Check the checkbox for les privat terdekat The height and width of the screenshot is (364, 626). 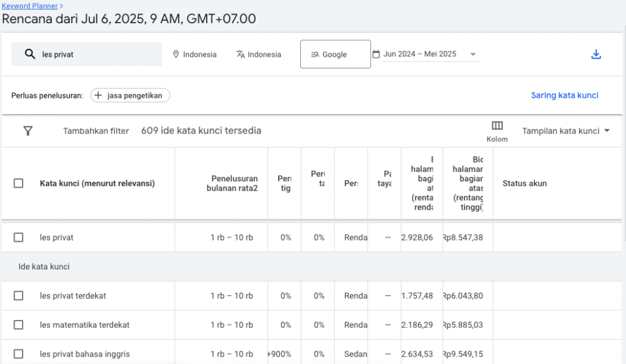tap(18, 296)
